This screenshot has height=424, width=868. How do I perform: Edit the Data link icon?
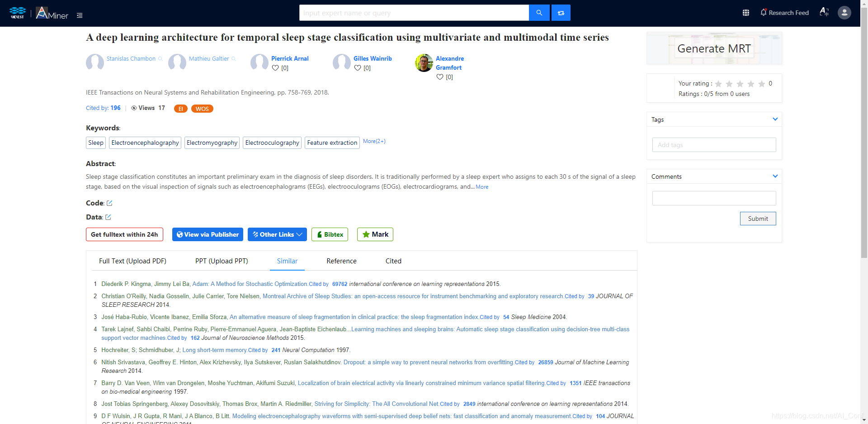click(x=108, y=217)
